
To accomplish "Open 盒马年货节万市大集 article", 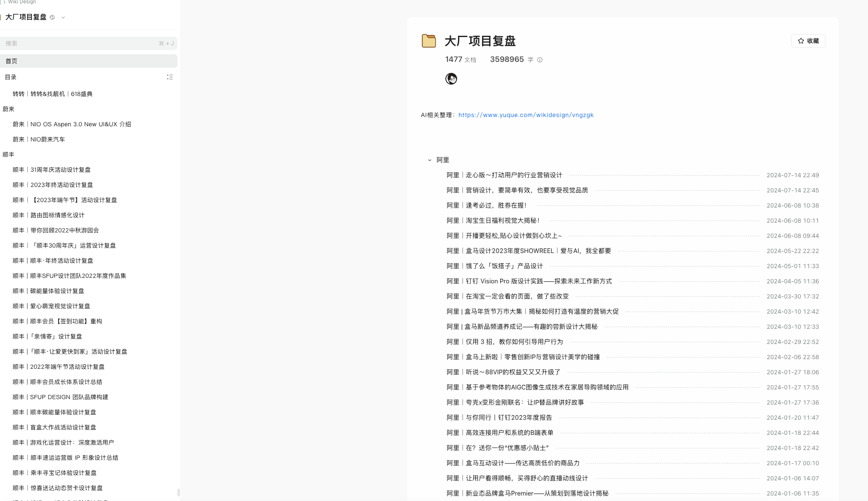I will [x=533, y=312].
